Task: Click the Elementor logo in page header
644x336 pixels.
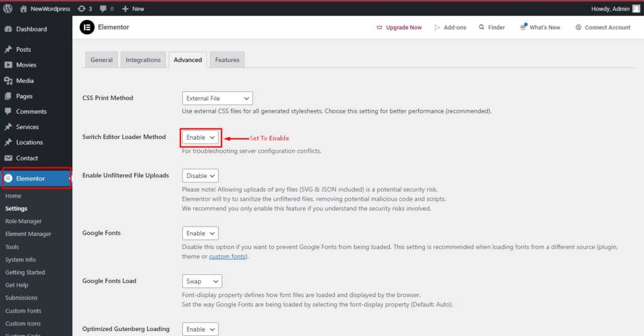Action: click(x=87, y=27)
